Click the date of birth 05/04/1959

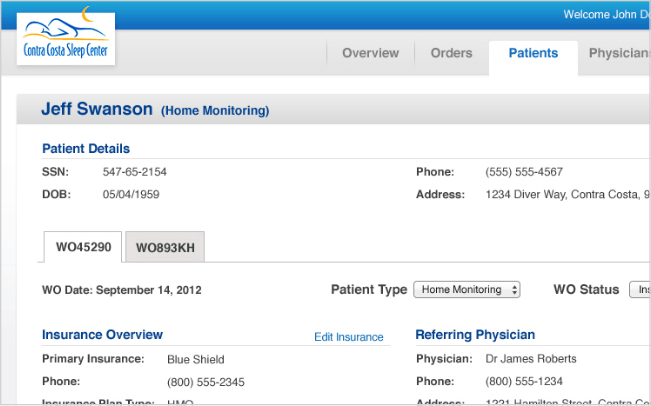[132, 194]
